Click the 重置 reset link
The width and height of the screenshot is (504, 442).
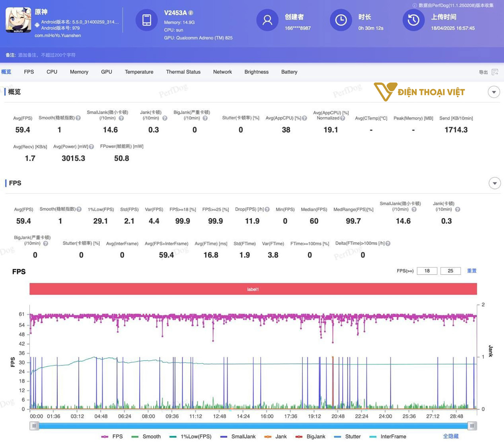(472, 271)
